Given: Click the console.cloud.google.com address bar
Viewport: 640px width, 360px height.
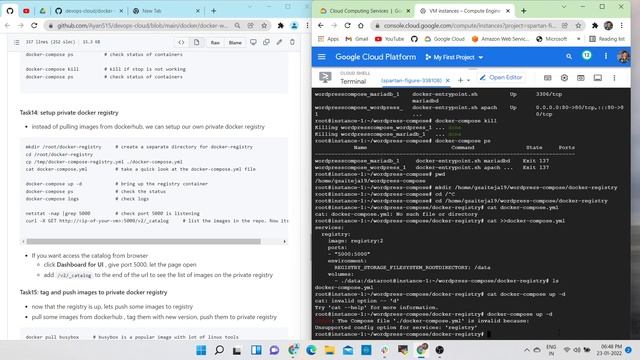Looking at the screenshot, I should [469, 25].
